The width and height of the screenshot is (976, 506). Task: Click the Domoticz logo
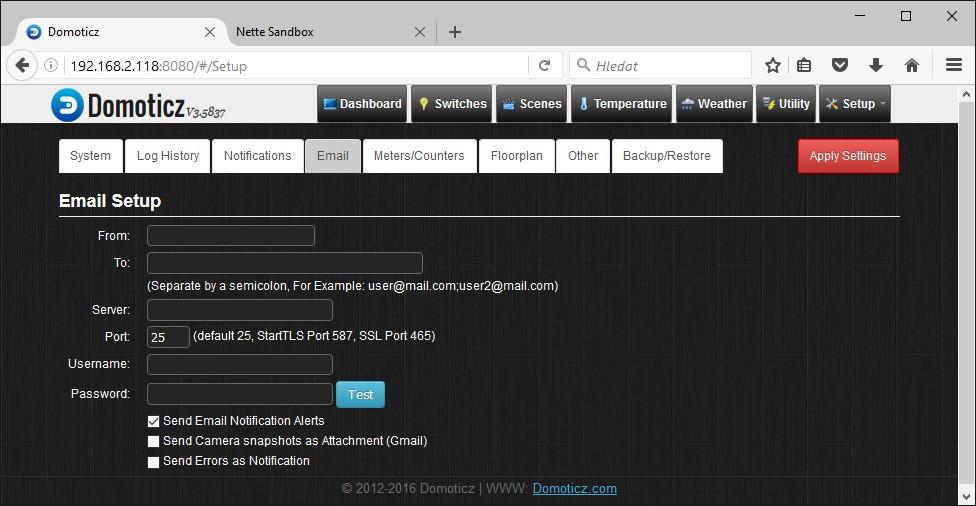[x=138, y=105]
